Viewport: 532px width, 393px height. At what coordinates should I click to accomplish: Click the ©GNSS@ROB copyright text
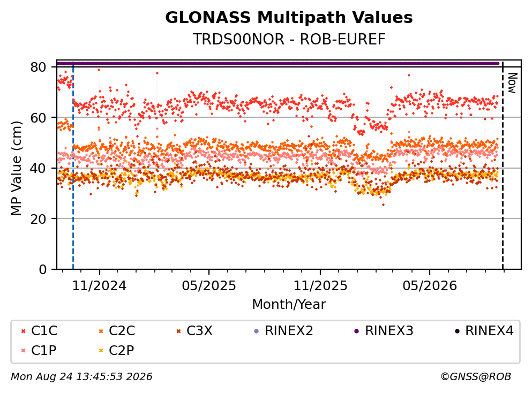click(x=476, y=376)
